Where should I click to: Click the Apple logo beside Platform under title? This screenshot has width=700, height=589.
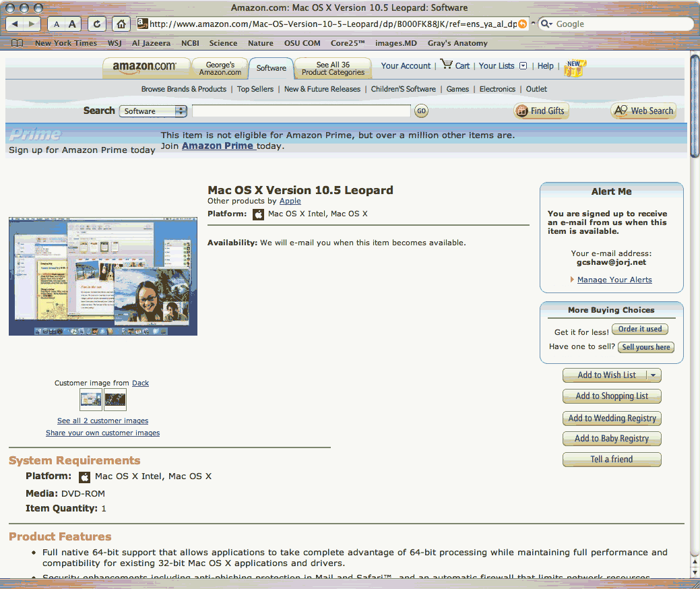coord(259,214)
